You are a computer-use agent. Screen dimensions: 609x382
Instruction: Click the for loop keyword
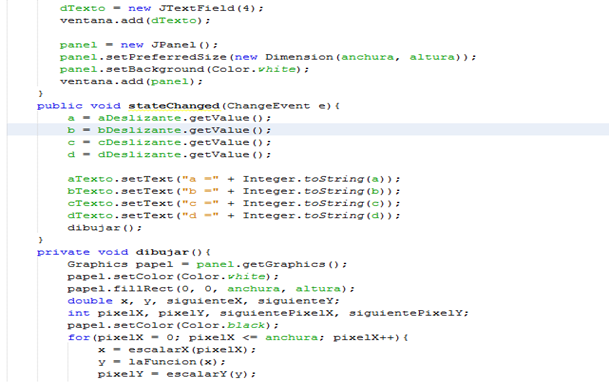[x=78, y=337]
